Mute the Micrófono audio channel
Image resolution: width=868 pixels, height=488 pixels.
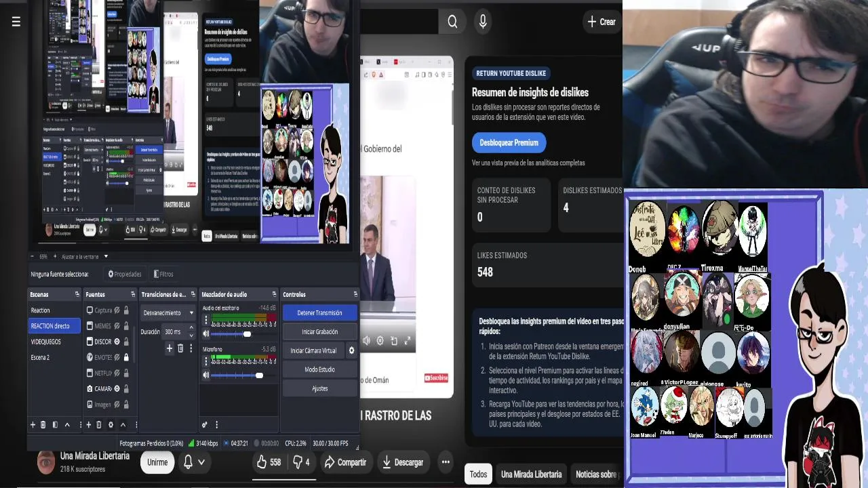pyautogui.click(x=206, y=375)
